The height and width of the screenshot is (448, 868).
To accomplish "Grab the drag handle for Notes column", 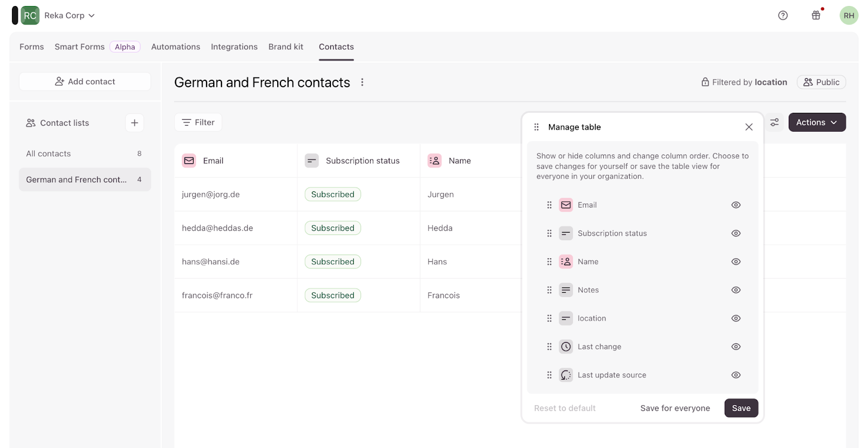I will 549,290.
